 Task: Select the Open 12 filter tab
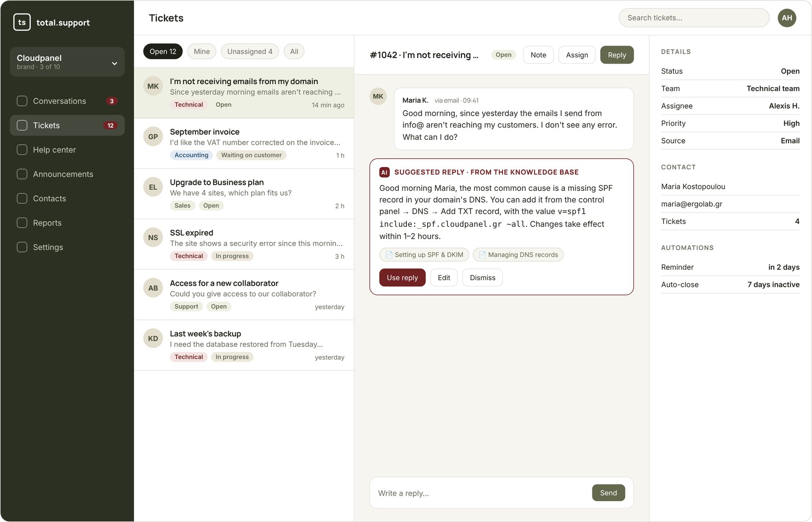163,51
